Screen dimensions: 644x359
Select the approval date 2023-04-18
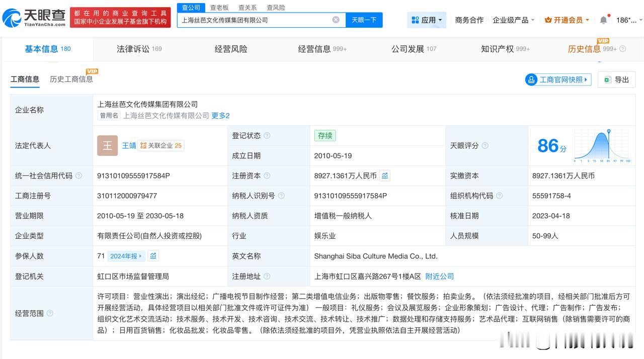tap(551, 216)
